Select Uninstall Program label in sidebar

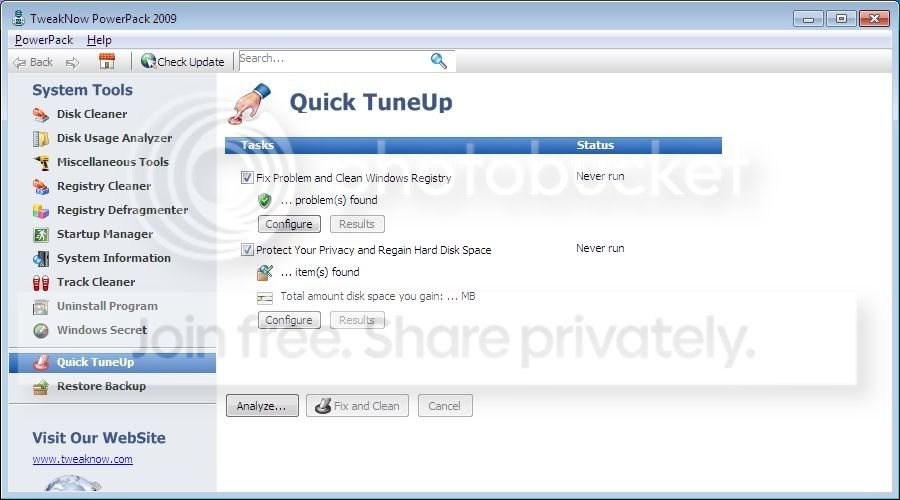107,307
